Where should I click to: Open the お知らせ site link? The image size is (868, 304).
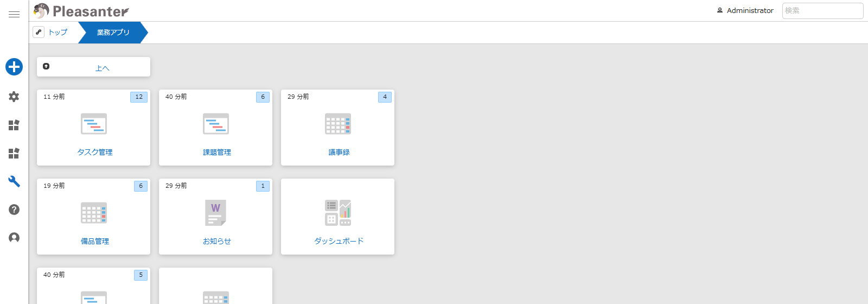pos(217,242)
